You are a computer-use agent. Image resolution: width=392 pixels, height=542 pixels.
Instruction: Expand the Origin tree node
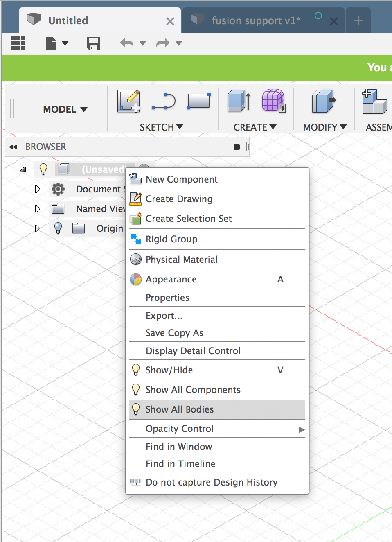point(38,228)
